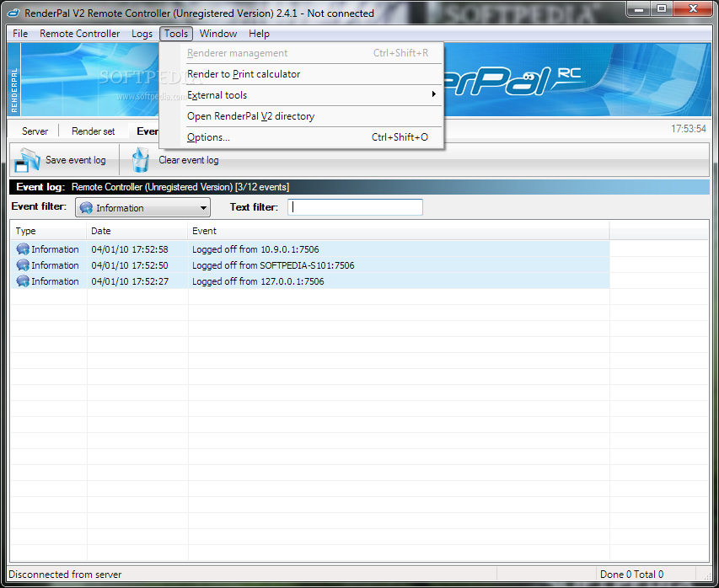
Task: Select row 'Logged off from SOFTPEDIA-S101:7506'
Action: (310, 265)
